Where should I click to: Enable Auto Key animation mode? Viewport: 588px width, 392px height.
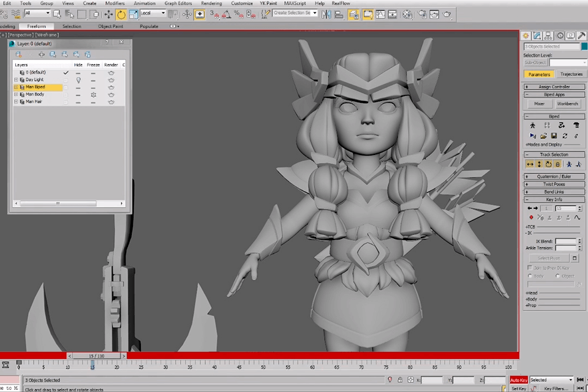pyautogui.click(x=518, y=380)
